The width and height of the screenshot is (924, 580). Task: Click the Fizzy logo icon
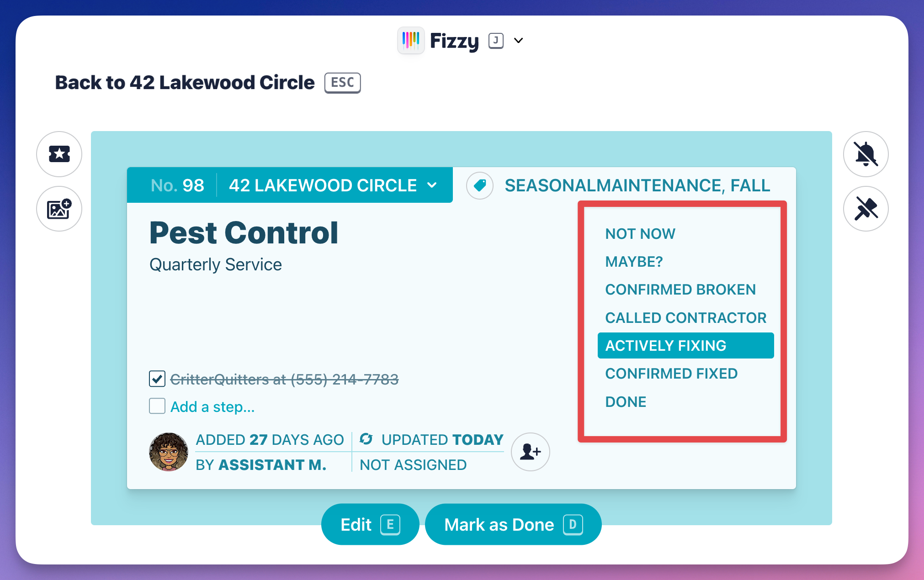[410, 41]
